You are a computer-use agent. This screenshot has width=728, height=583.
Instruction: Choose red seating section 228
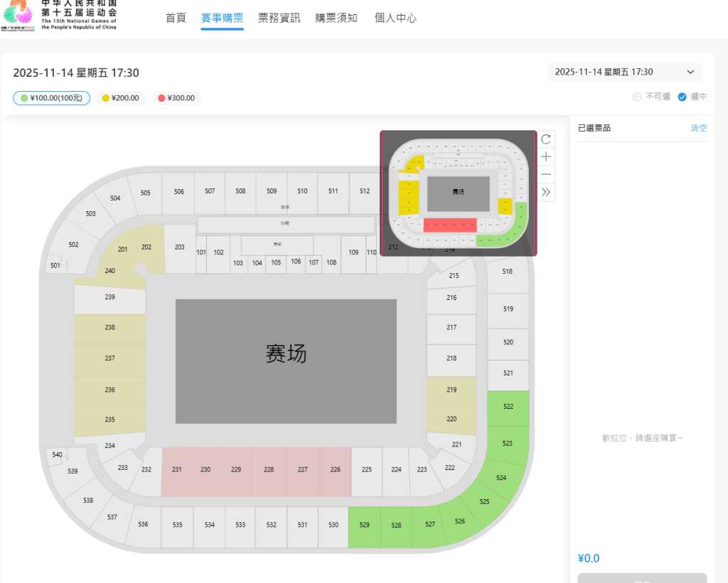tap(269, 471)
